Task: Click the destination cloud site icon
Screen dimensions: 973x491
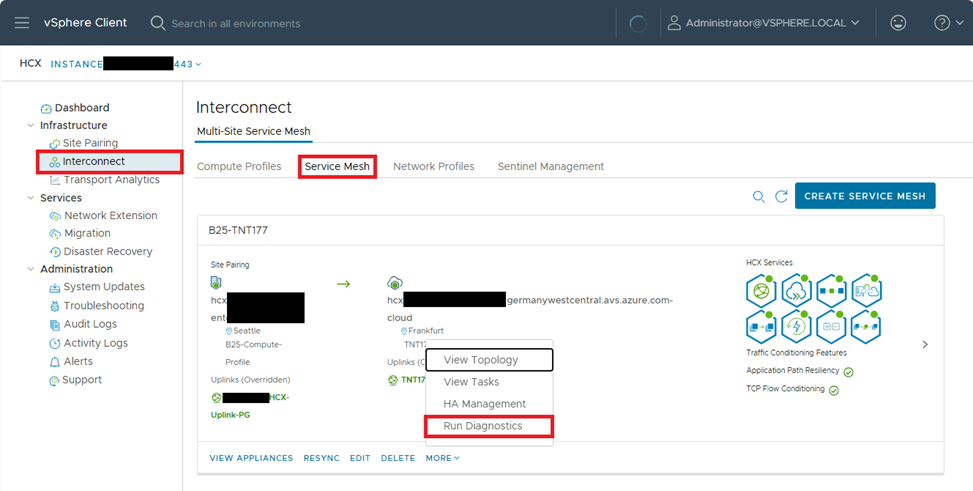Action: pos(395,283)
